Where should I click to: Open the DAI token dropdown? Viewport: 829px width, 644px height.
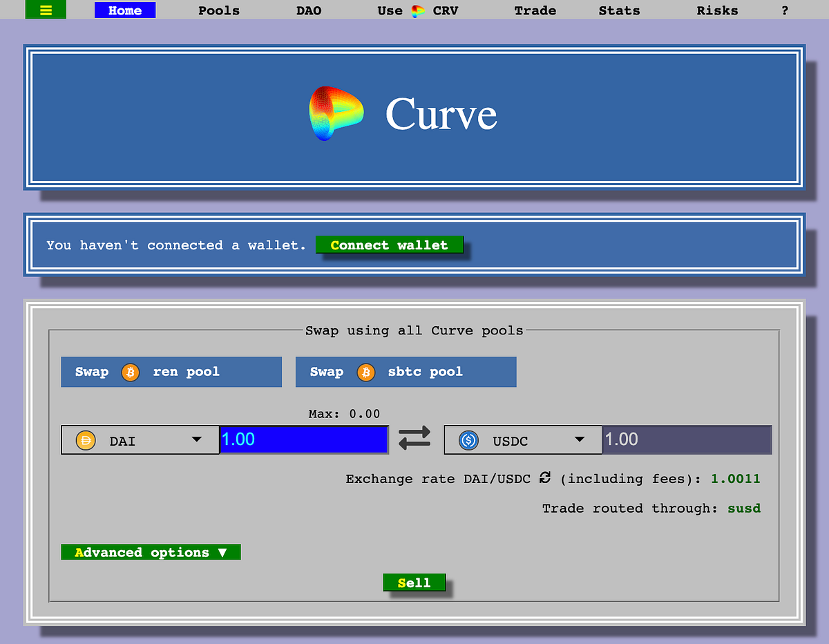(x=198, y=439)
